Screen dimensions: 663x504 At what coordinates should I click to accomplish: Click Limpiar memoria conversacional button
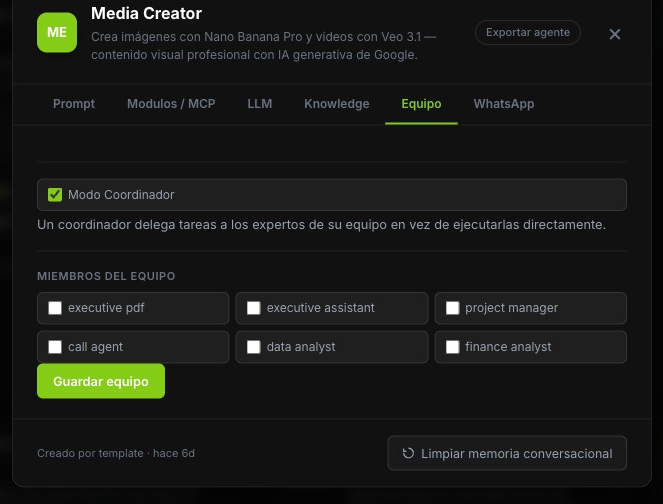507,453
